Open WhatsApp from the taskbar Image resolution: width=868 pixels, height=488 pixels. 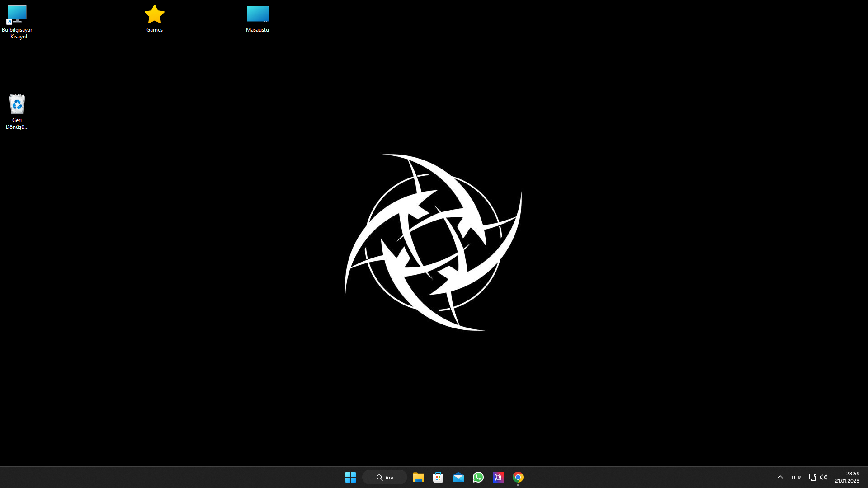[478, 477]
